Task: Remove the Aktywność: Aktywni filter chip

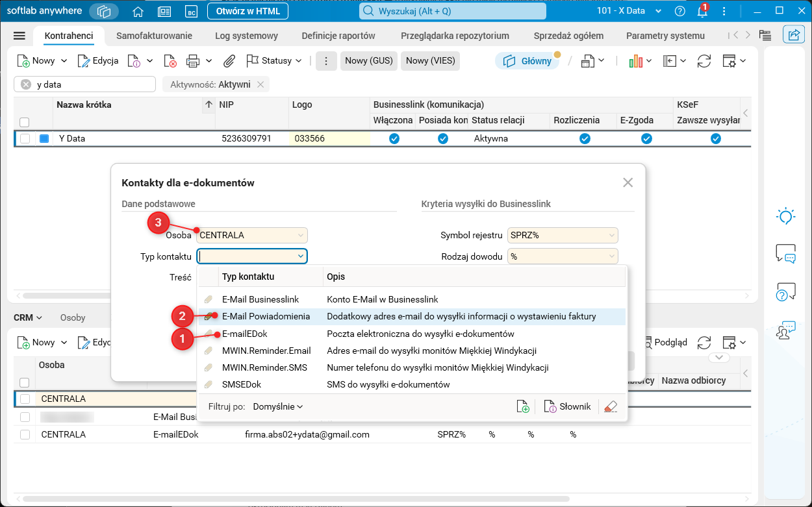Action: (260, 84)
